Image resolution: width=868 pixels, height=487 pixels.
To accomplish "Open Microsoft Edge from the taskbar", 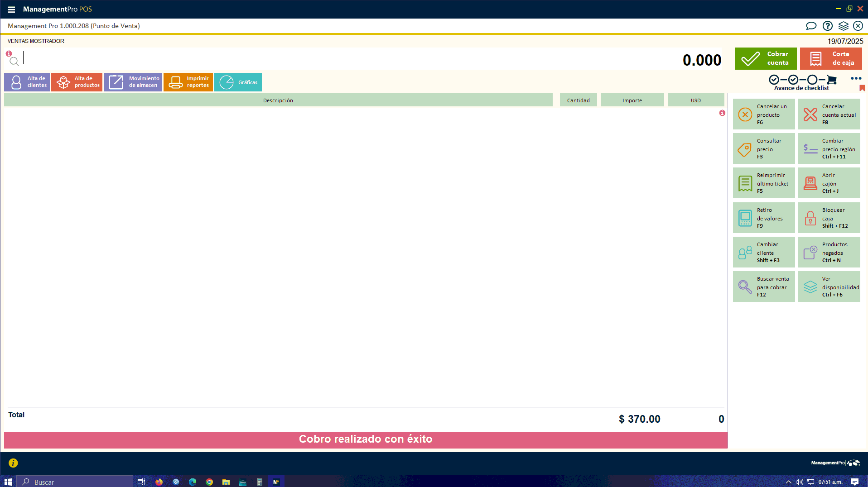I will click(193, 482).
